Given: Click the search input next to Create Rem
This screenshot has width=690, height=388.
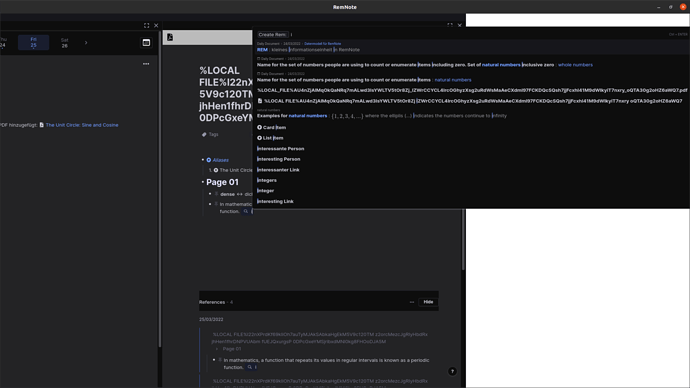Looking at the screenshot, I should (477, 35).
